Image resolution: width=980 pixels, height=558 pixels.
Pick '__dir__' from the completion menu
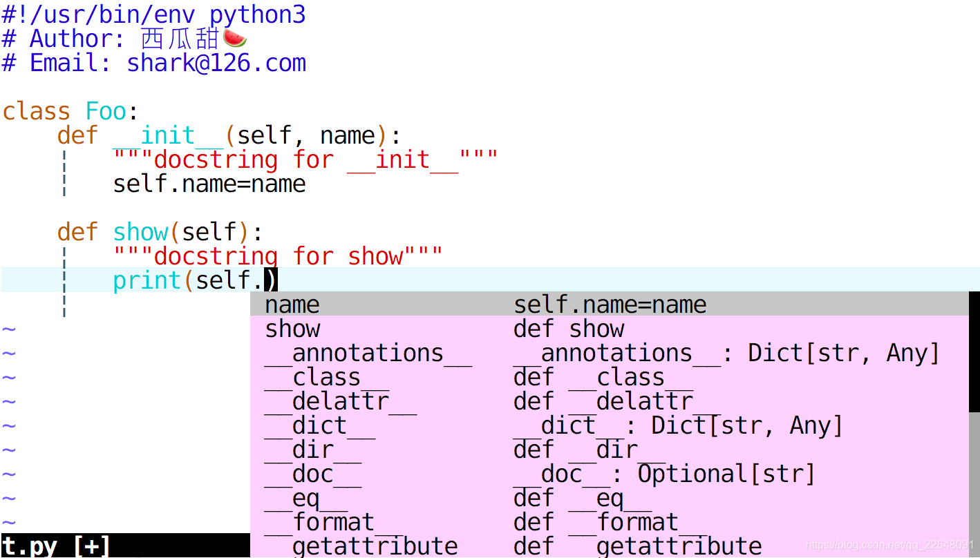610,449
